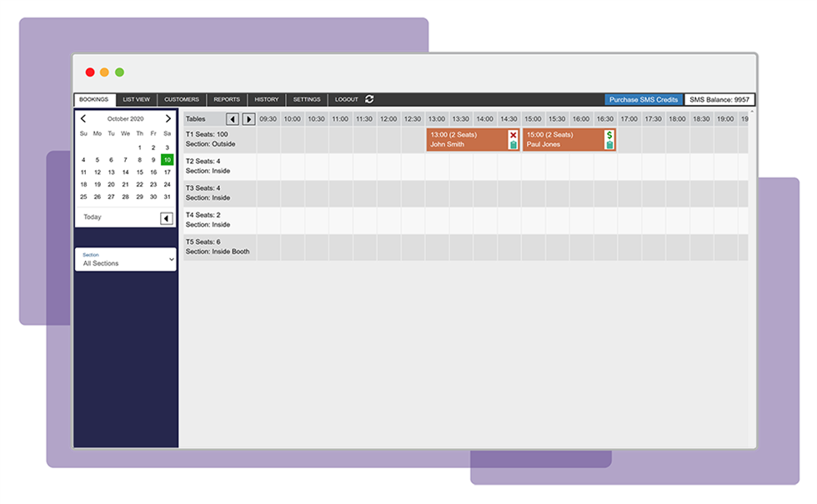Select October 10 in the calendar
Viewport: 817px width, 504px height.
tap(167, 160)
